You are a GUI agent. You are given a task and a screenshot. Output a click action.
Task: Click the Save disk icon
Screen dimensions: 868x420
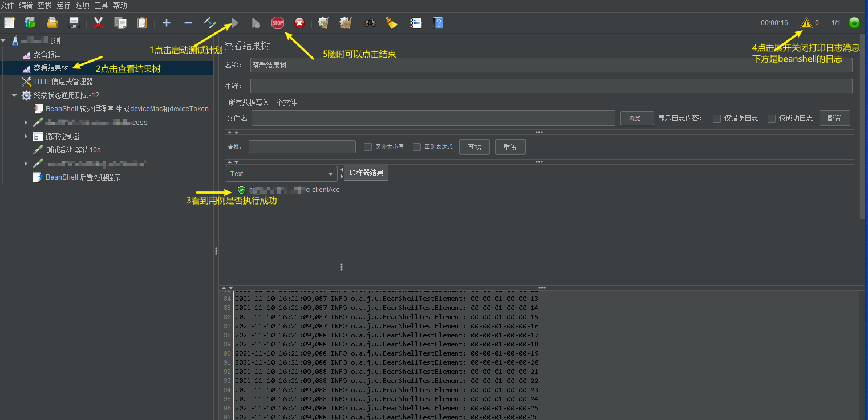[74, 23]
